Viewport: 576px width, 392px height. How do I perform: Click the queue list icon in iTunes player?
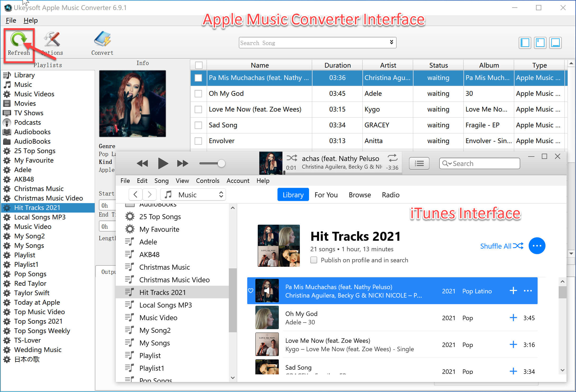418,163
